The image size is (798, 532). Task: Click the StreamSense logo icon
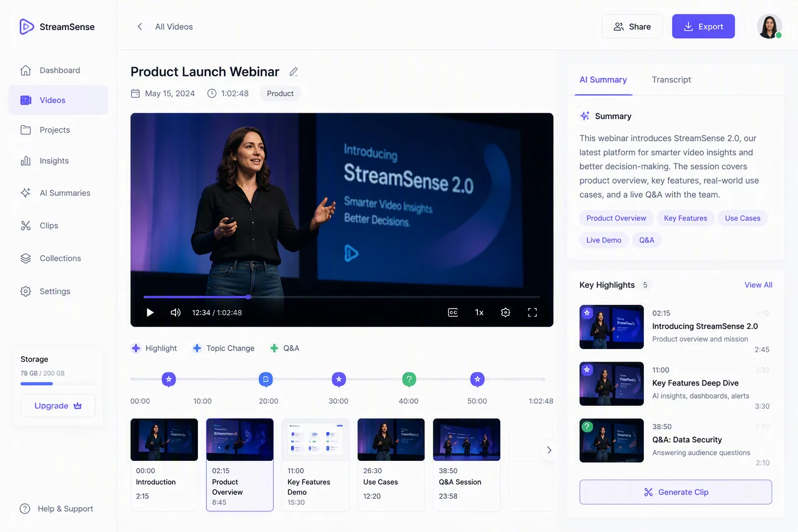click(26, 26)
